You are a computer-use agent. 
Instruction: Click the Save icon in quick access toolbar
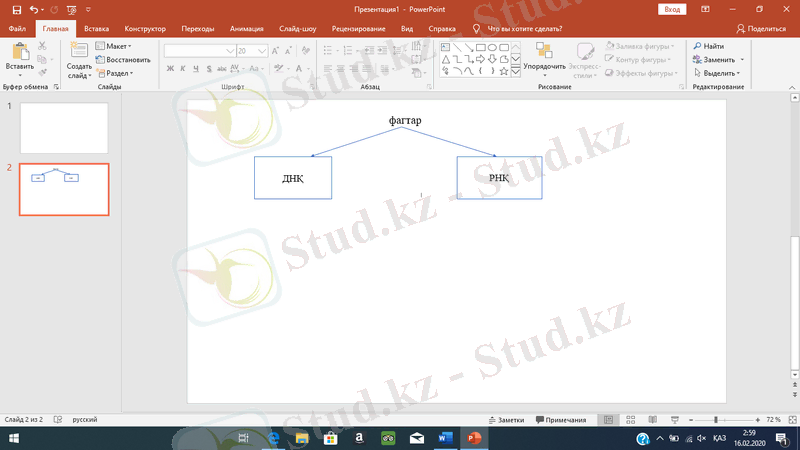17,10
